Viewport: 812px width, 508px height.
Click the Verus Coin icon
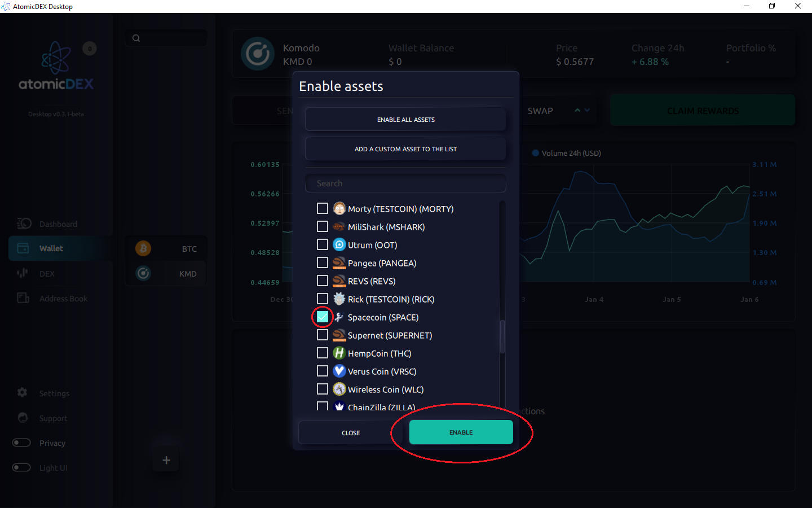[339, 371]
